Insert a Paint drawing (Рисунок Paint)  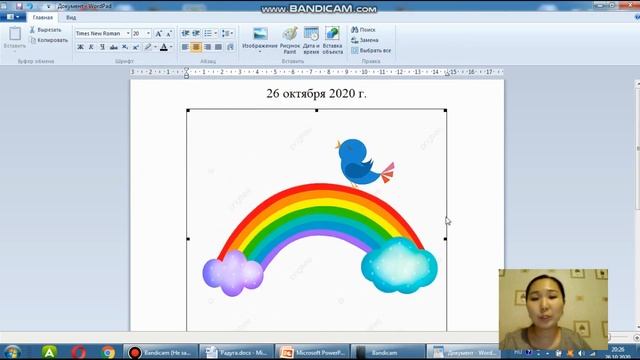pyautogui.click(x=290, y=40)
